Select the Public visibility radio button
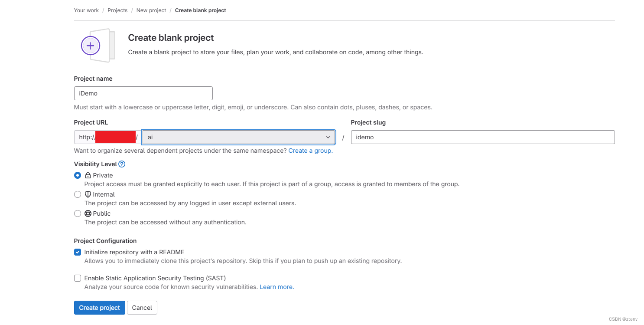644x325 pixels. point(78,213)
